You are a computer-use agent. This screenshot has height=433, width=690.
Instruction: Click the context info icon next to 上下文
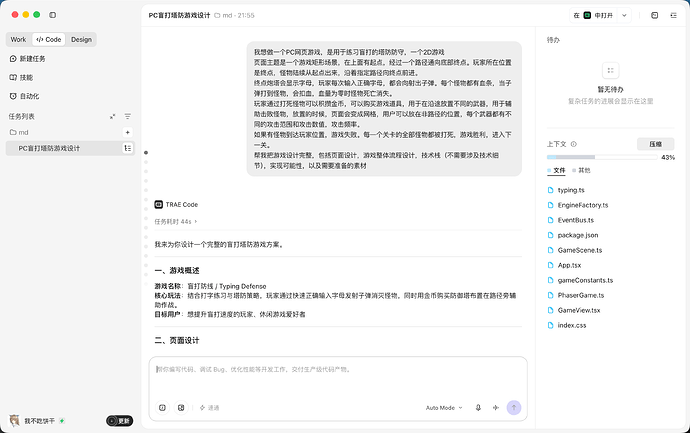[573, 144]
